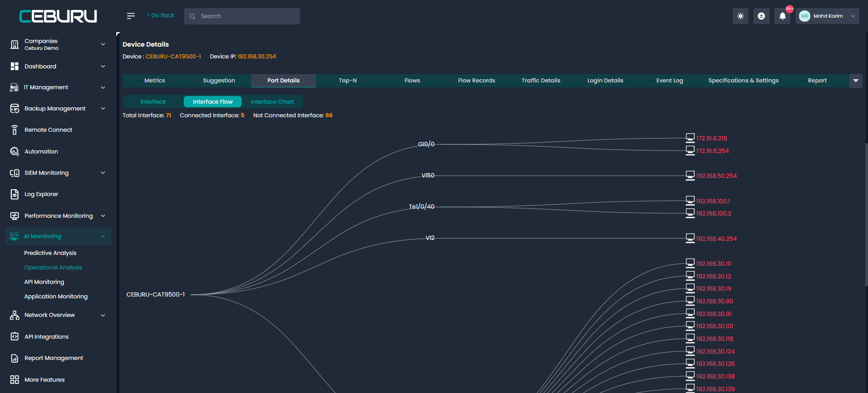The image size is (868, 393).
Task: Click the Dashboard grid icon
Action: click(x=14, y=66)
